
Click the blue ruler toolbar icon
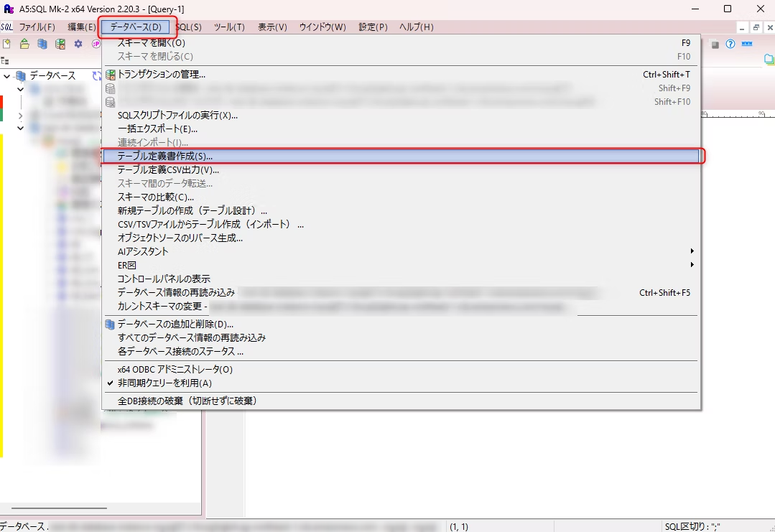747,44
